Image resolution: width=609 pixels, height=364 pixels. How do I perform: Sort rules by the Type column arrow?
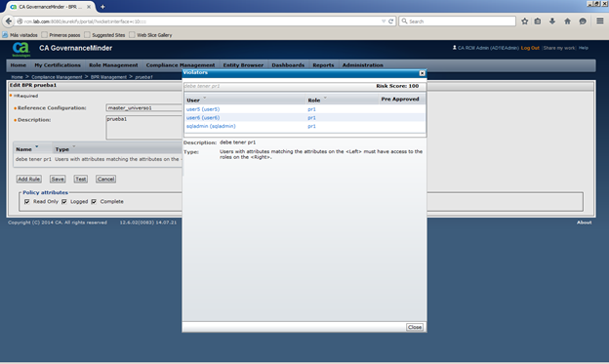[74, 146]
